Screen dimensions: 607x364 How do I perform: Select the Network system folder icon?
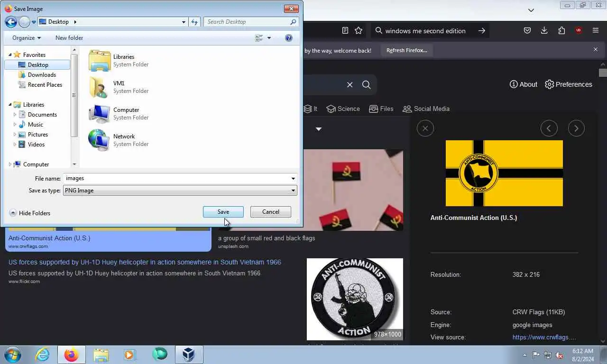coord(100,140)
